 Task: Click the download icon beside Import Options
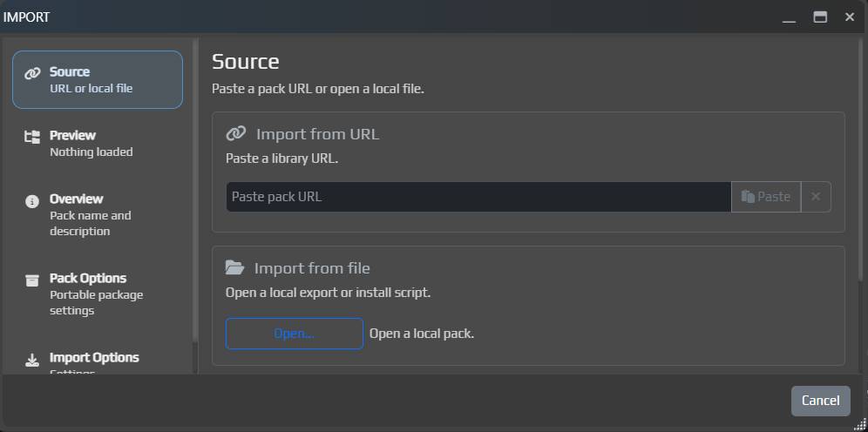click(x=32, y=360)
